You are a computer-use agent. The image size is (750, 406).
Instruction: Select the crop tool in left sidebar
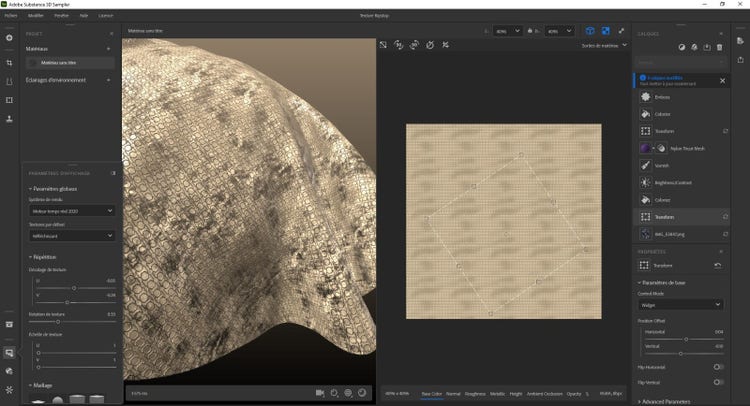point(9,62)
